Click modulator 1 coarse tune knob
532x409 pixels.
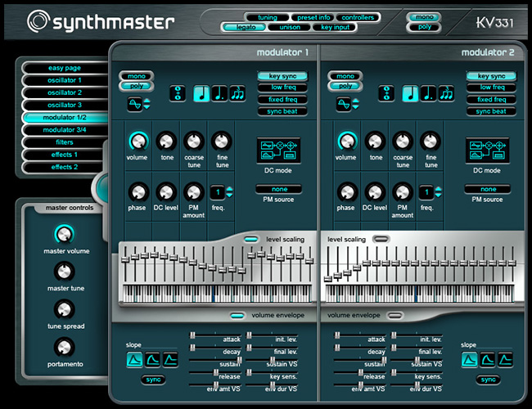click(x=194, y=141)
